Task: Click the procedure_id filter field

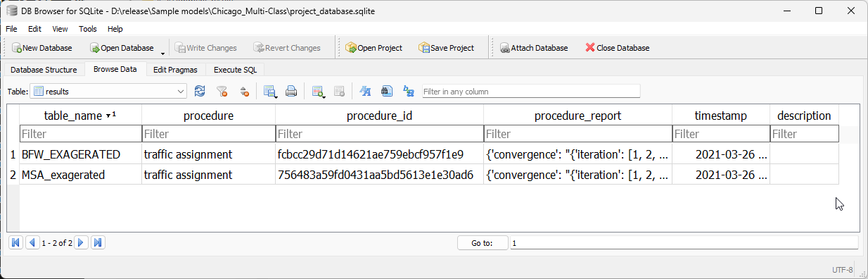Action: click(x=379, y=133)
